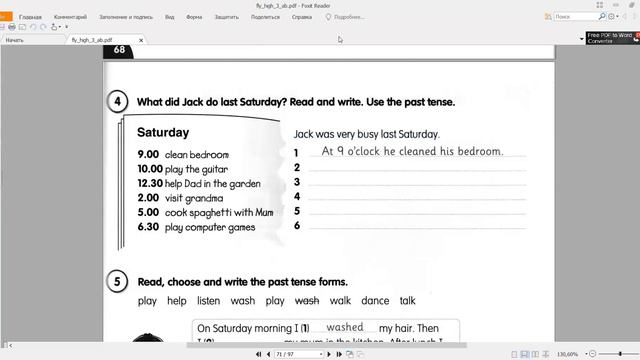This screenshot has height=360, width=640.
Task: Open the Вид ribbon tab
Action: coord(169,17)
